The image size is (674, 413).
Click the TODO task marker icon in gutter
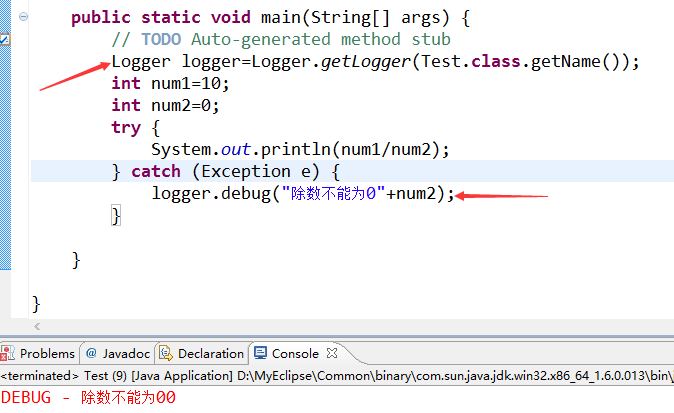tap(5, 40)
